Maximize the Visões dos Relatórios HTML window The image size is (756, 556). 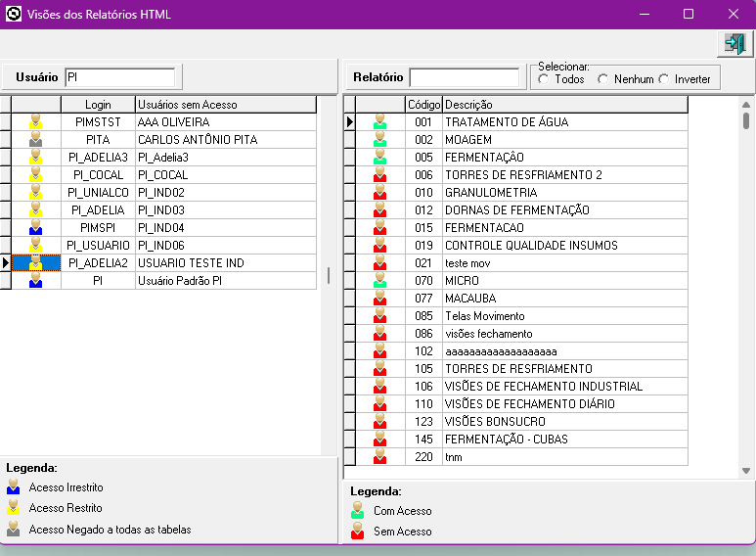tap(689, 14)
